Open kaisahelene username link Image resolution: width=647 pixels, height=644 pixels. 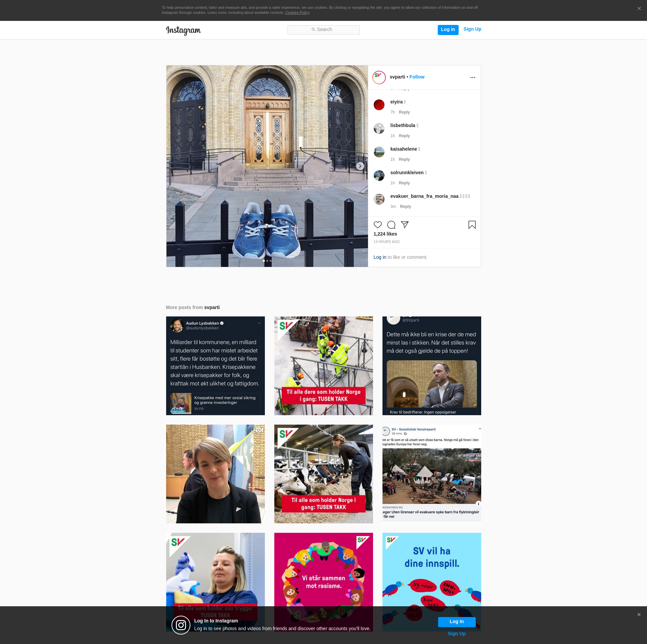(404, 149)
